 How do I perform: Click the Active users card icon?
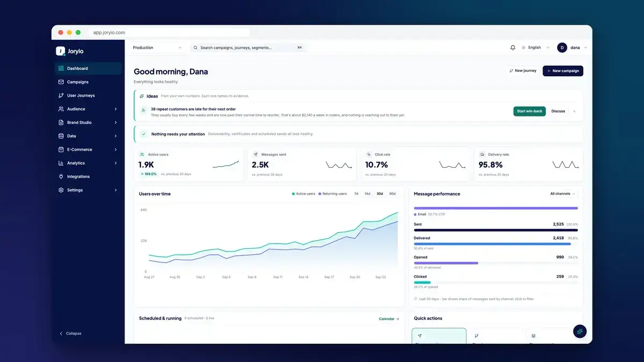click(x=142, y=154)
